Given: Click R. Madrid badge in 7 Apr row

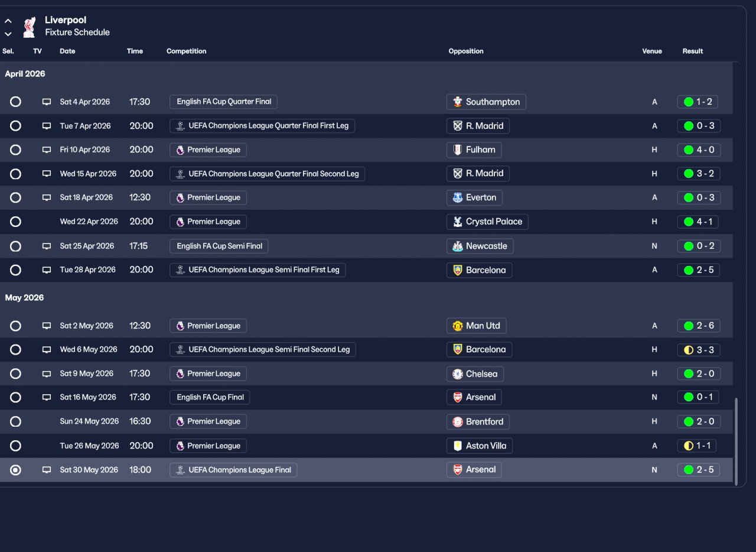Looking at the screenshot, I should pos(458,125).
